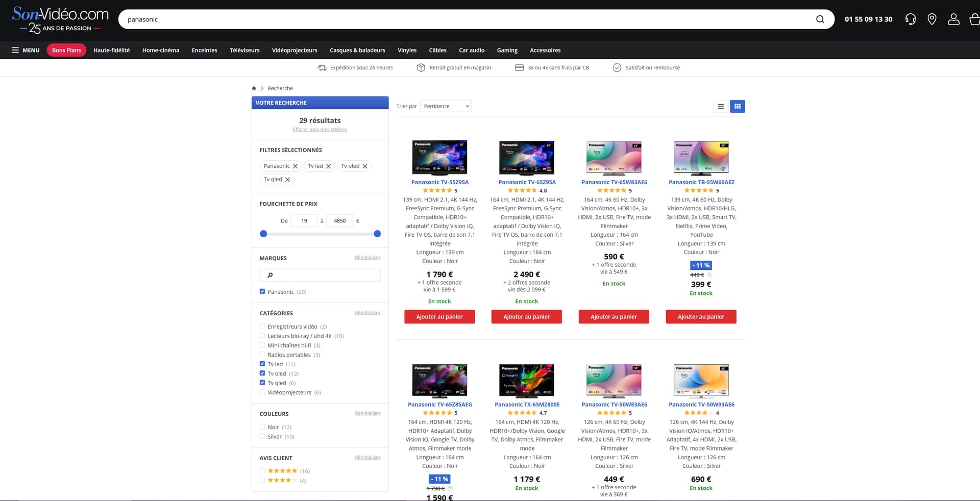Remove the Panasonic filter tag
Image resolution: width=980 pixels, height=501 pixels.
[295, 166]
